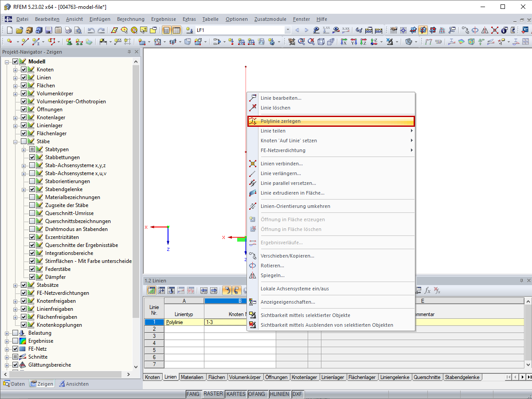Click the DXF status bar button
This screenshot has width=532, height=399.
coord(297,394)
